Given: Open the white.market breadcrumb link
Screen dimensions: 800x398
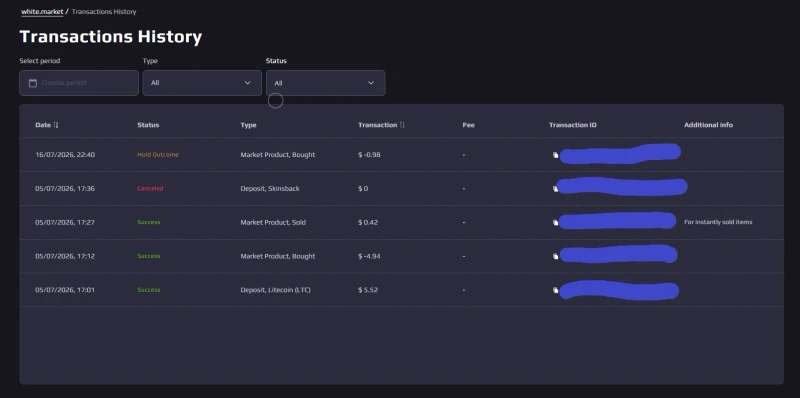Looking at the screenshot, I should point(42,11).
